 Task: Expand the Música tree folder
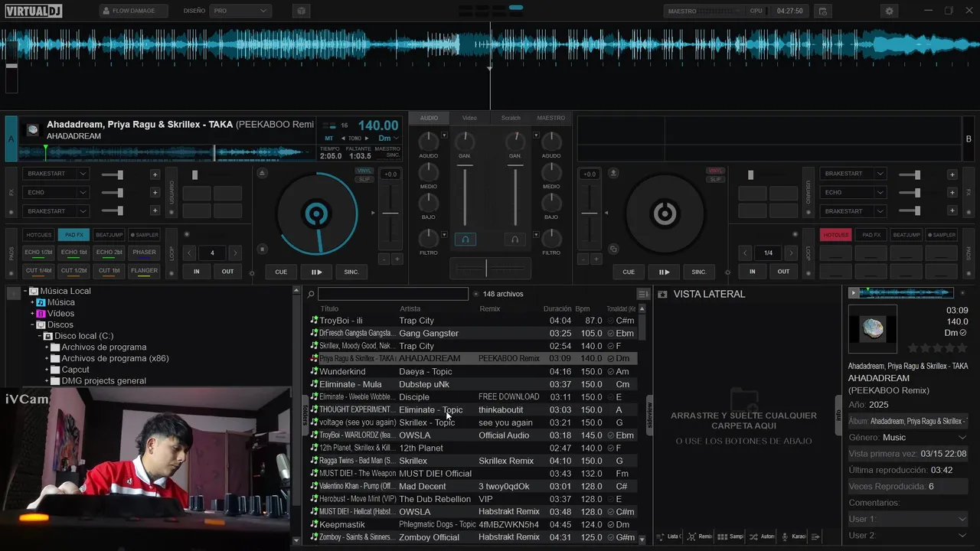coord(33,302)
